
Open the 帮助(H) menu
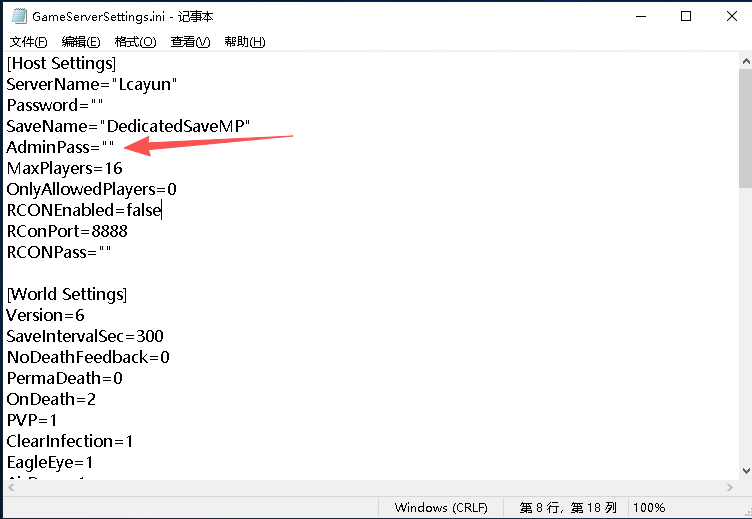pyautogui.click(x=245, y=42)
